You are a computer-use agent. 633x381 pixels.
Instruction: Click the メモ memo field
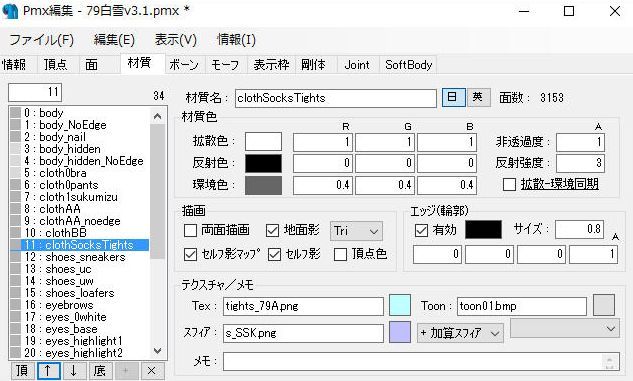421,361
